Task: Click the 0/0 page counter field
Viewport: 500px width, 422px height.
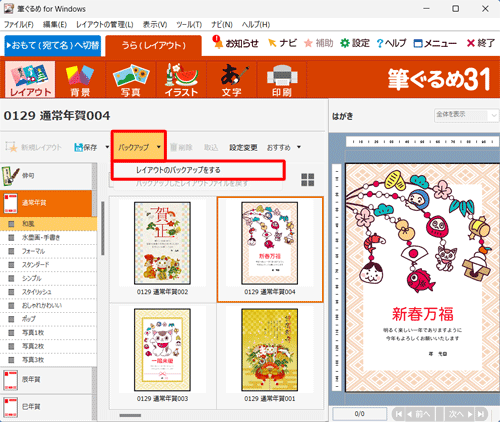Action: coord(359,414)
